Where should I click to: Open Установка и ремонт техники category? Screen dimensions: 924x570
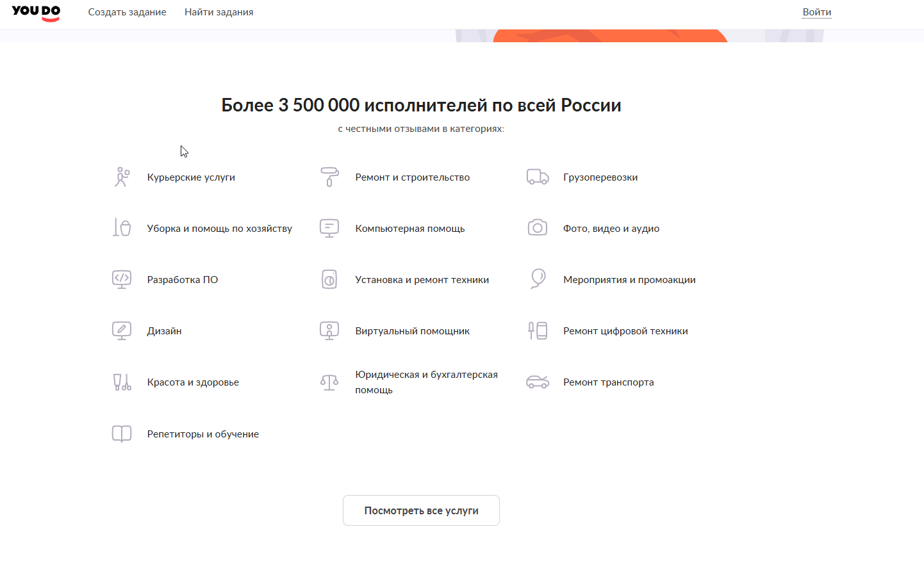pyautogui.click(x=422, y=280)
